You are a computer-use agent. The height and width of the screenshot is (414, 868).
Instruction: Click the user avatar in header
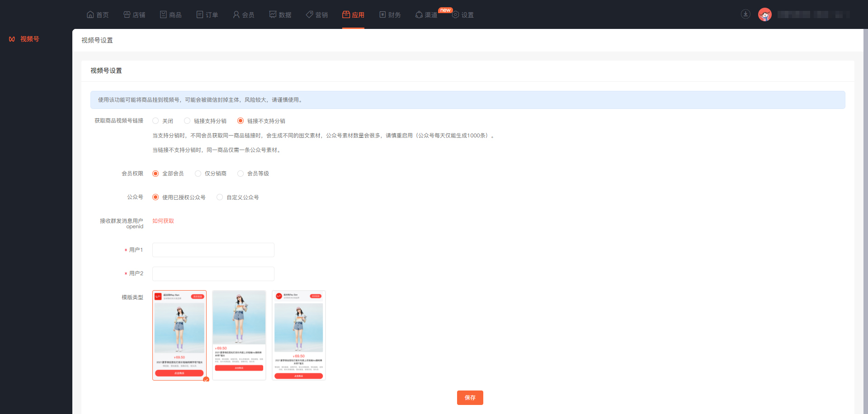[764, 14]
